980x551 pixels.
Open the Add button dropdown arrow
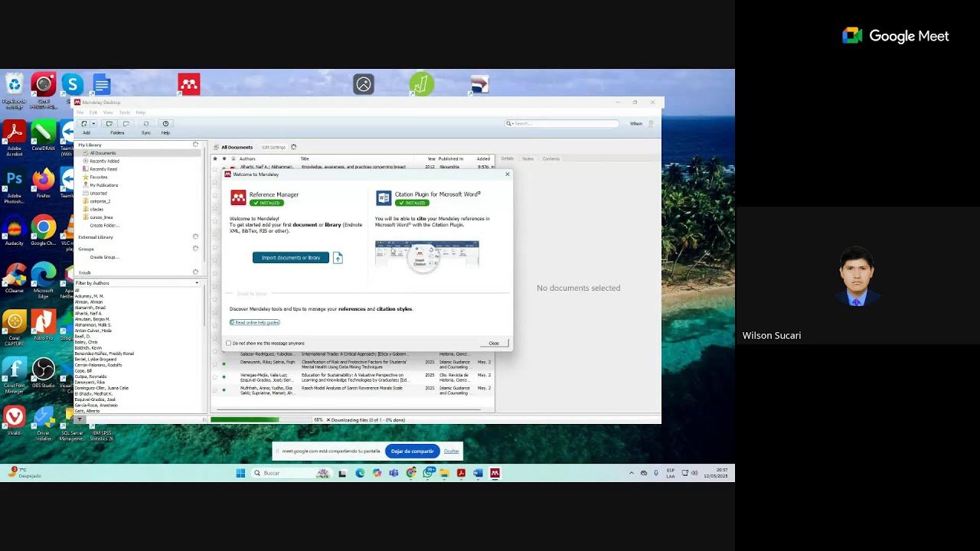pyautogui.click(x=93, y=123)
